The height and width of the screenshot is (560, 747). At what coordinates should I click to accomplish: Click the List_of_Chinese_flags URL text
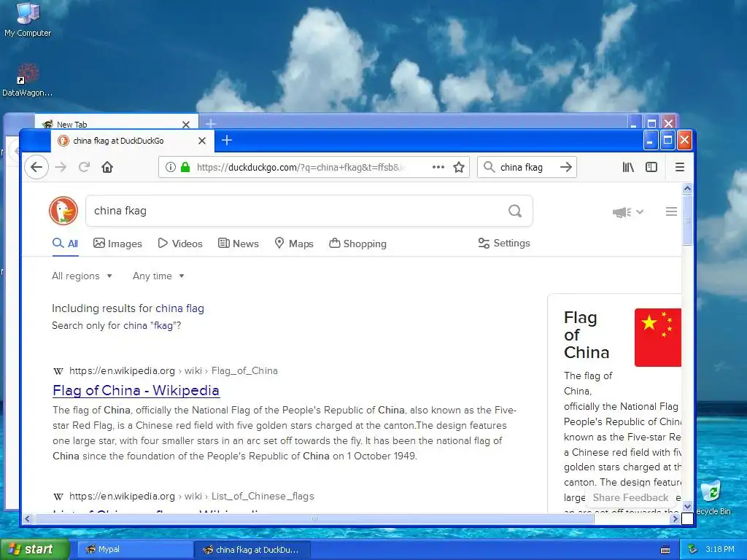pos(263,496)
